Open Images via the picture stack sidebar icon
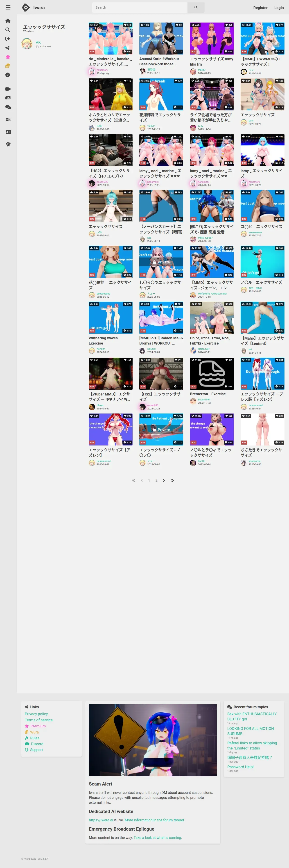Screen dimensions: 289x868 pos(8,98)
